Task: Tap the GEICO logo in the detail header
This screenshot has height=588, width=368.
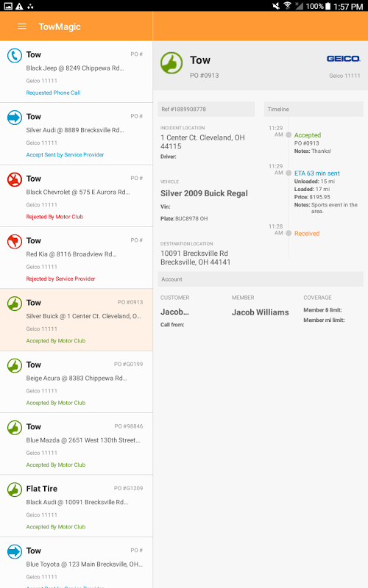Action: 343,59
